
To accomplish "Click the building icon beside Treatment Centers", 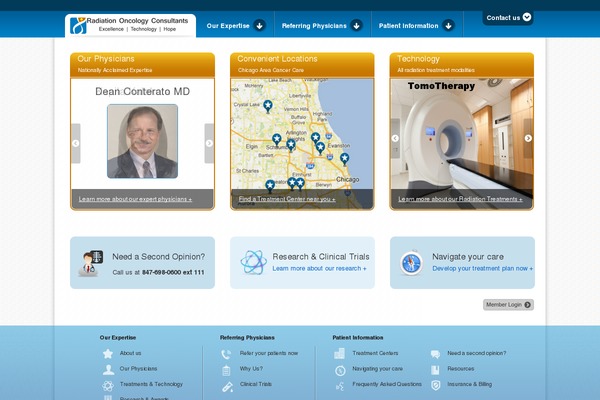I will [x=339, y=354].
